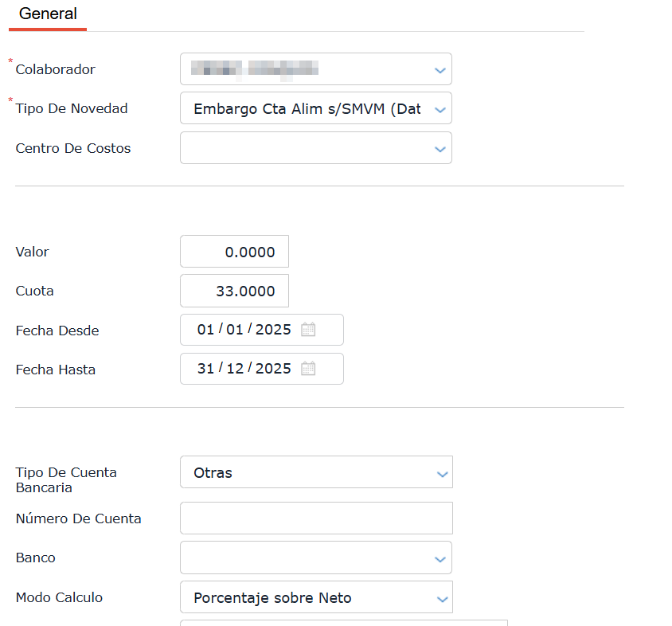Focus the Cuota input field
672x626 pixels.
(234, 291)
